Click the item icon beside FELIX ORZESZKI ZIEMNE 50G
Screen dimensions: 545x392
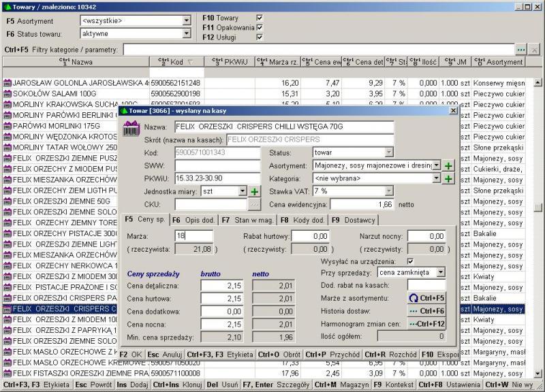7,201
